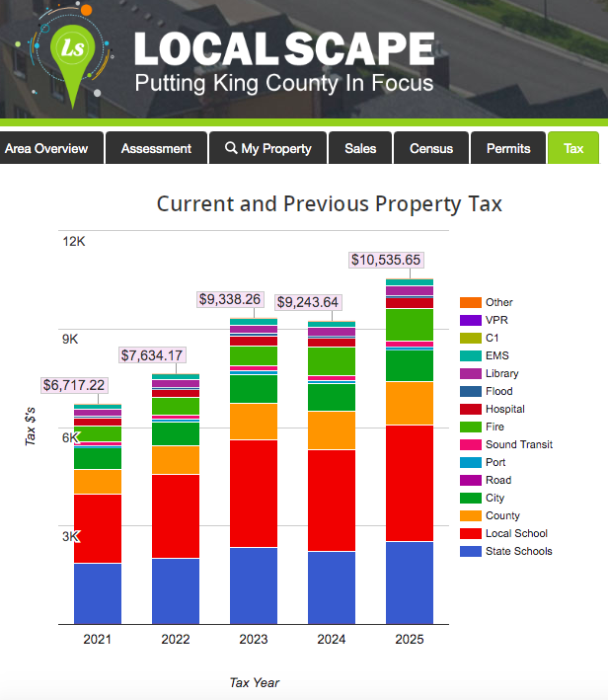This screenshot has width=608, height=700.
Task: Click the $6,717.22 total label for 2021
Action: point(74,385)
